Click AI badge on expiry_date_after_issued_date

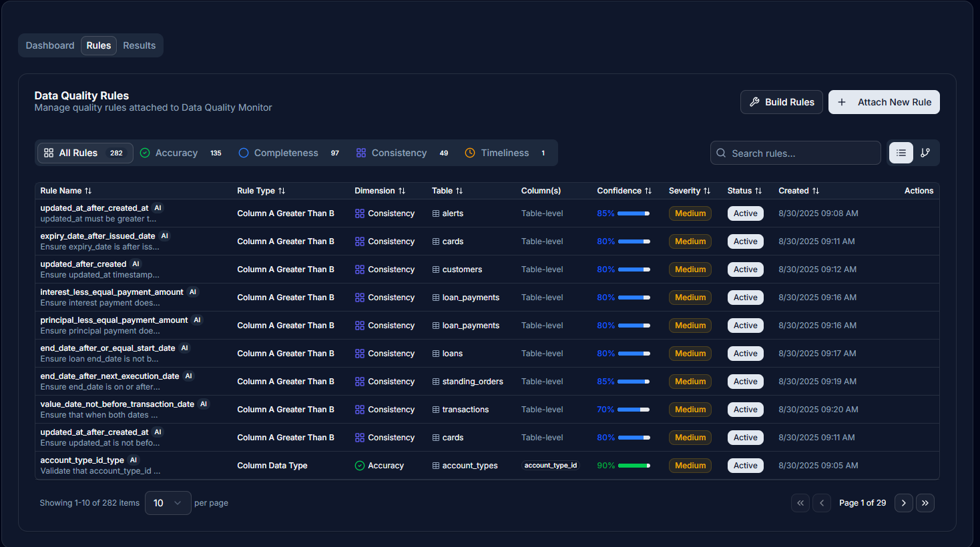click(165, 236)
